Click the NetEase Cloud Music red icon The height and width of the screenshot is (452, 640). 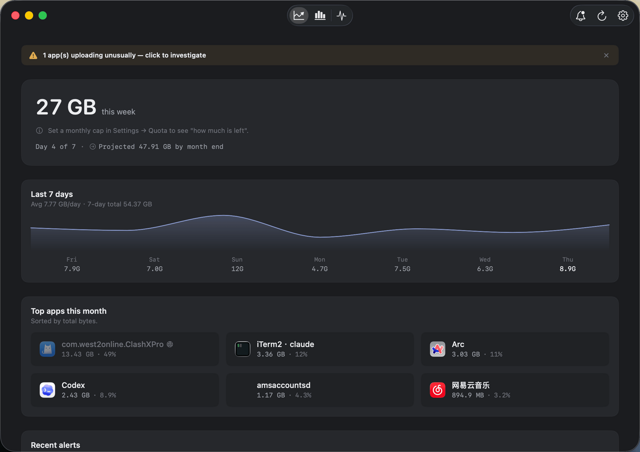coord(438,390)
